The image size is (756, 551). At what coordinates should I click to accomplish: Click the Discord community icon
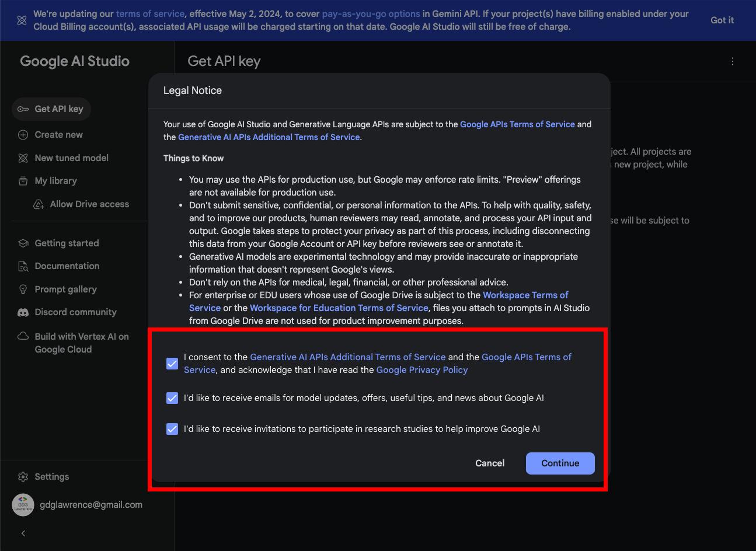(23, 312)
